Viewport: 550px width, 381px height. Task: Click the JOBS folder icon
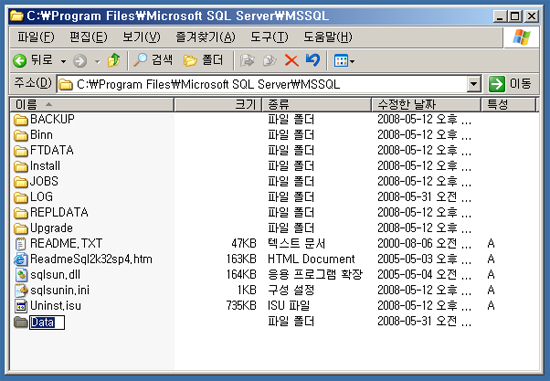point(21,182)
